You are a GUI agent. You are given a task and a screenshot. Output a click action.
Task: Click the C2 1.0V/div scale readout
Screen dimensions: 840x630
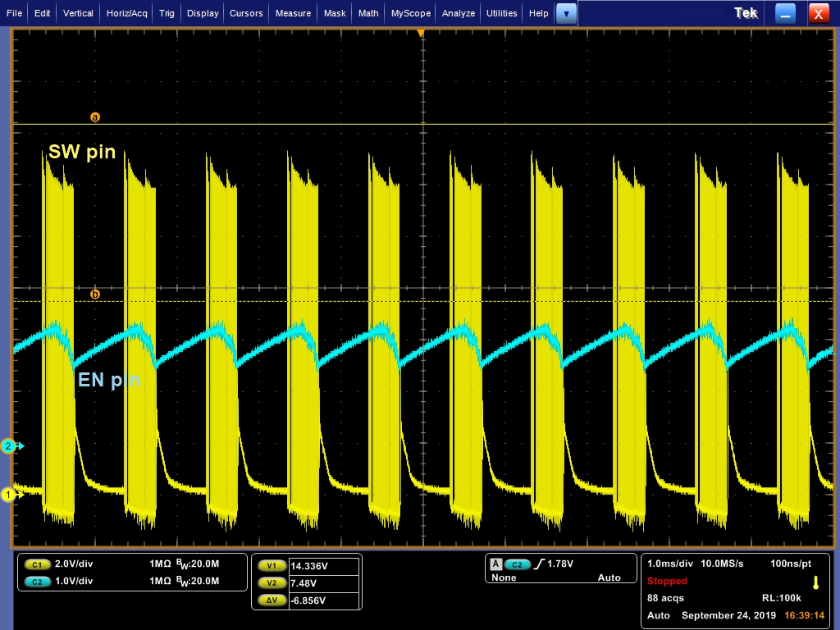(74, 581)
